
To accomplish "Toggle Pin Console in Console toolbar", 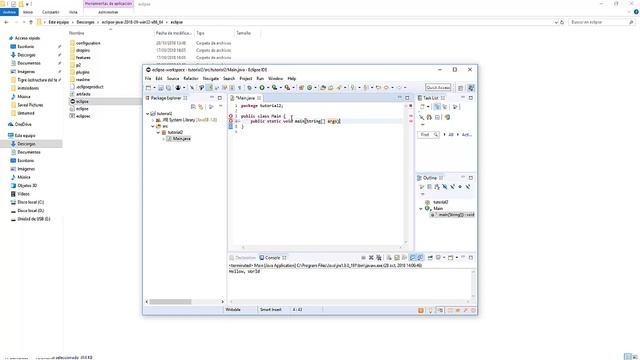I will [x=430, y=258].
